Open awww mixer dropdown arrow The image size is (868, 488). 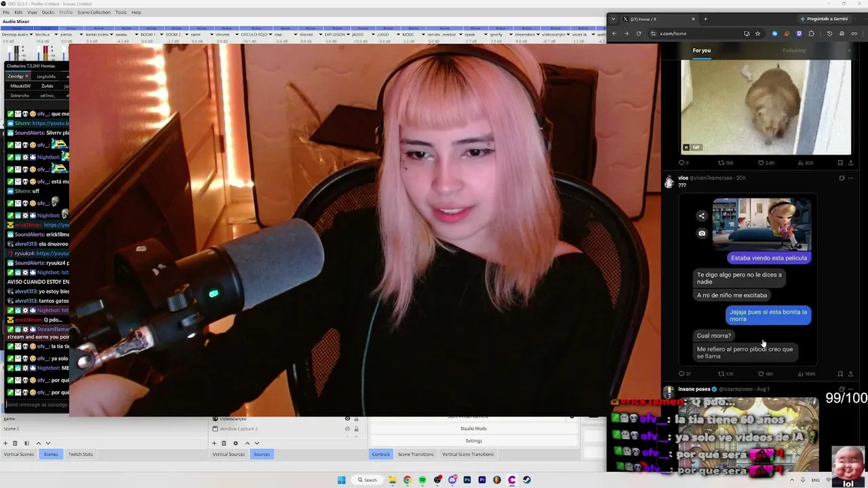tap(136, 34)
